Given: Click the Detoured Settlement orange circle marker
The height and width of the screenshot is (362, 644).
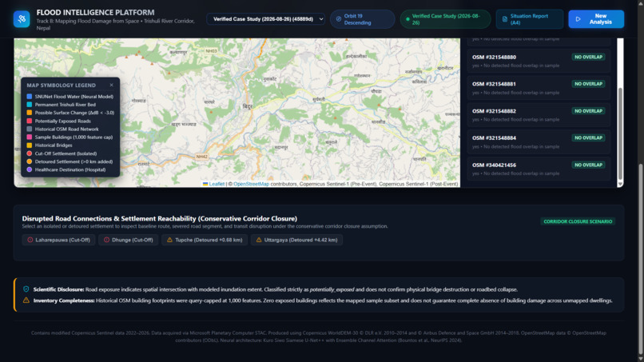Looking at the screenshot, I should [29, 161].
